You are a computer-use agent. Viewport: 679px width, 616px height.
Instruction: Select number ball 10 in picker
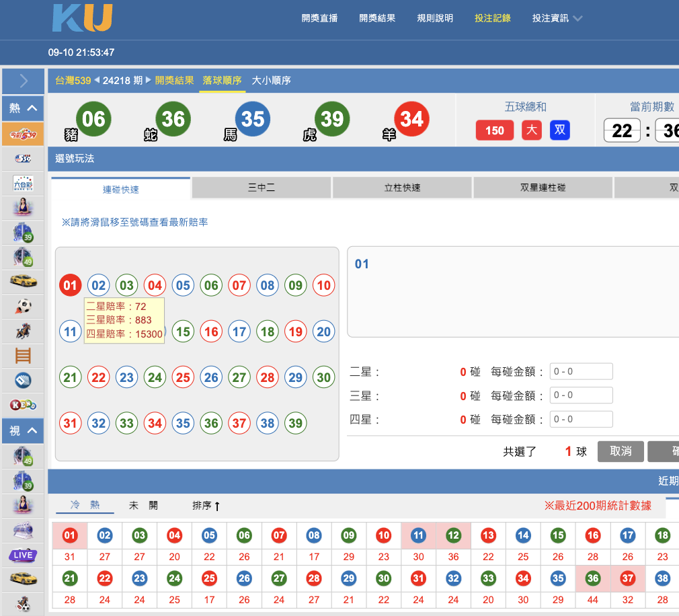(x=324, y=286)
